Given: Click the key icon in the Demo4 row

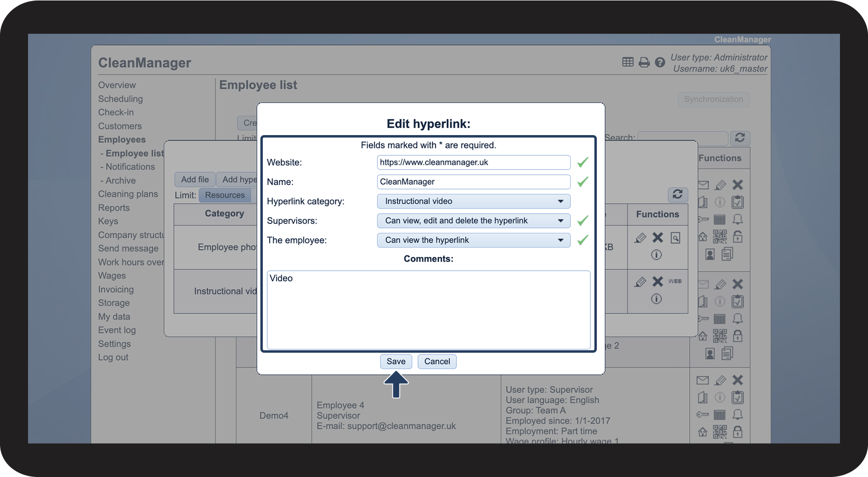Looking at the screenshot, I should (x=703, y=415).
